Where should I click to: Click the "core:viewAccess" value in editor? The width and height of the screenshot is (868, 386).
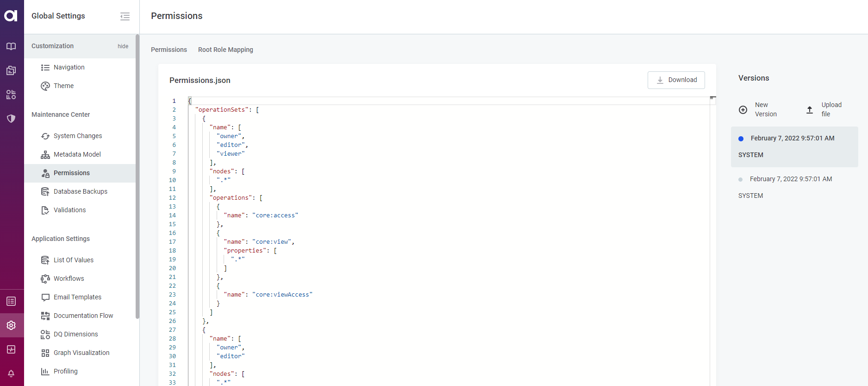pos(282,295)
